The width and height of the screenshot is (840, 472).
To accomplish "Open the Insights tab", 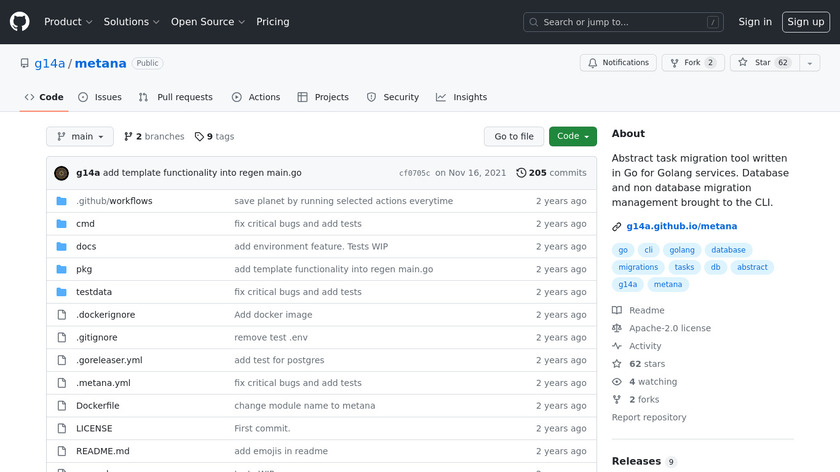I will pyautogui.click(x=462, y=97).
